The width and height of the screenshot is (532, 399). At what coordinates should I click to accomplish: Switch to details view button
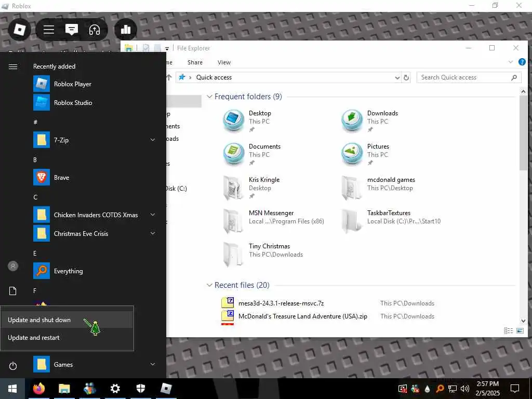508,330
